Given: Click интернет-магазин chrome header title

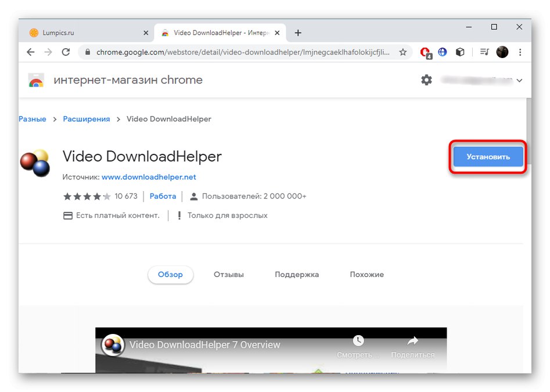Looking at the screenshot, I should 128,80.
